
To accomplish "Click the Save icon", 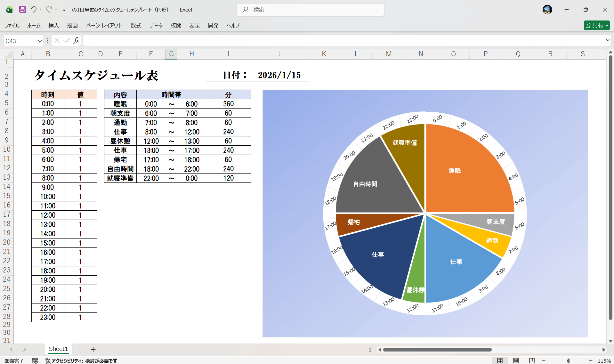I will (x=22, y=10).
